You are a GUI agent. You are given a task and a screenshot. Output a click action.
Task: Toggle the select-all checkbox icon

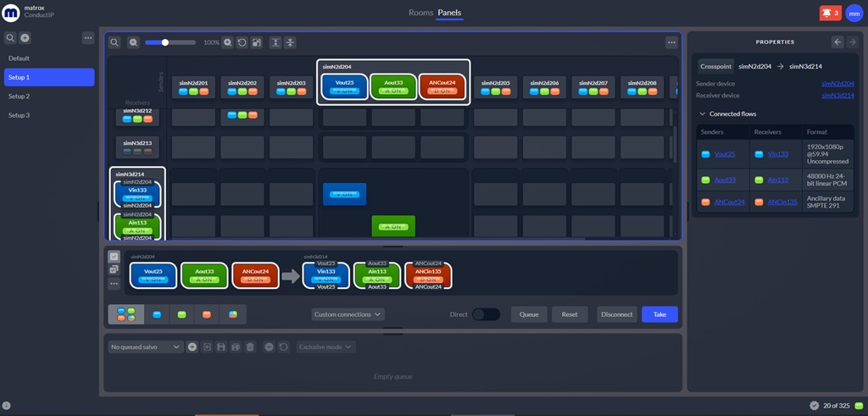point(114,256)
